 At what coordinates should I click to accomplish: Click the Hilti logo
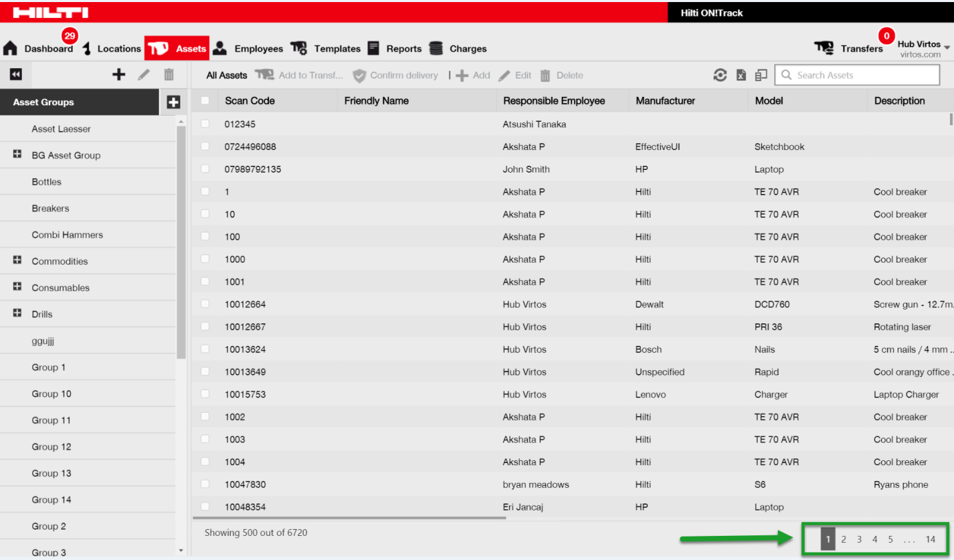point(51,12)
